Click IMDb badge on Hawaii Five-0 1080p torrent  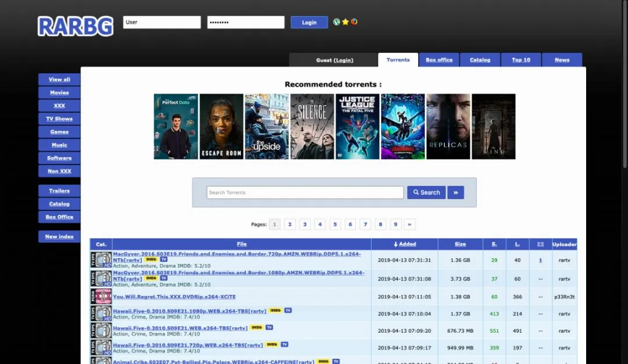(x=275, y=311)
